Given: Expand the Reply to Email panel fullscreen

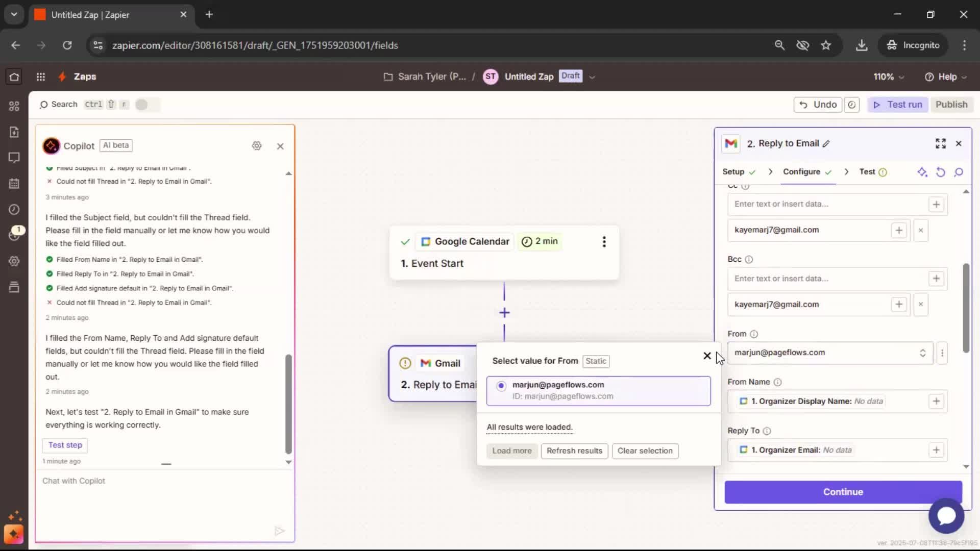Looking at the screenshot, I should coord(940,144).
